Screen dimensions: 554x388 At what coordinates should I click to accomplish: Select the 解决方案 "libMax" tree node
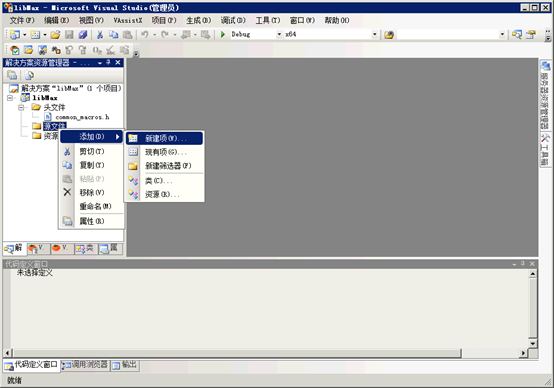tap(65, 88)
